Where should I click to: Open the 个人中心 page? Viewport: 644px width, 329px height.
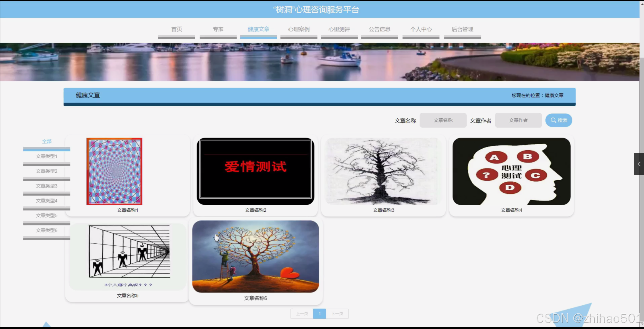coord(421,29)
